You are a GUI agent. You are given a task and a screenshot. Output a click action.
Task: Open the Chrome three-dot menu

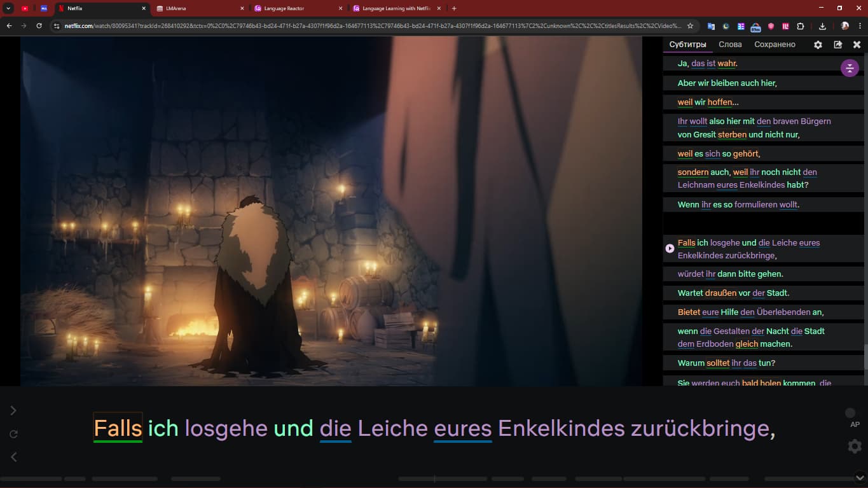pos(860,26)
